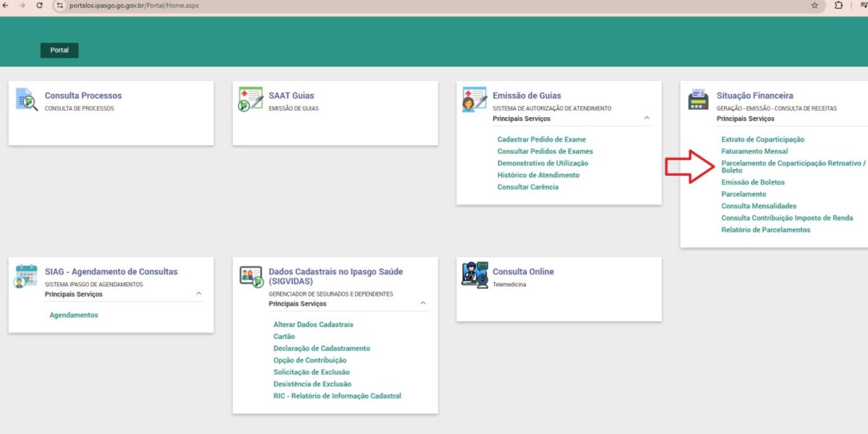868x434 pixels.
Task: Open the Agendamentos link
Action: point(74,315)
